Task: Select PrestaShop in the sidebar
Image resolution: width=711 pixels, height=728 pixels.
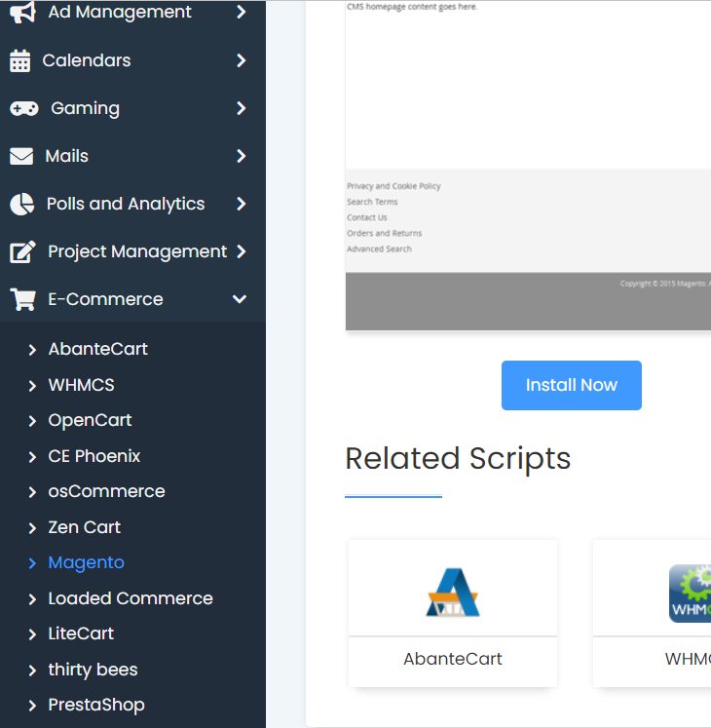Action: pos(96,706)
